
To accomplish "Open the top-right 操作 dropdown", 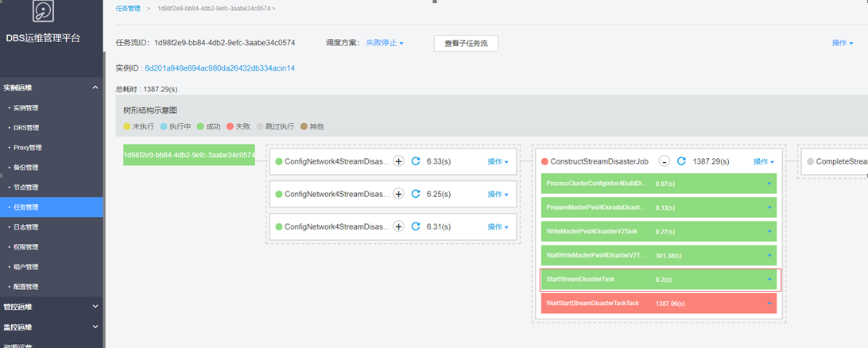I will (x=843, y=43).
